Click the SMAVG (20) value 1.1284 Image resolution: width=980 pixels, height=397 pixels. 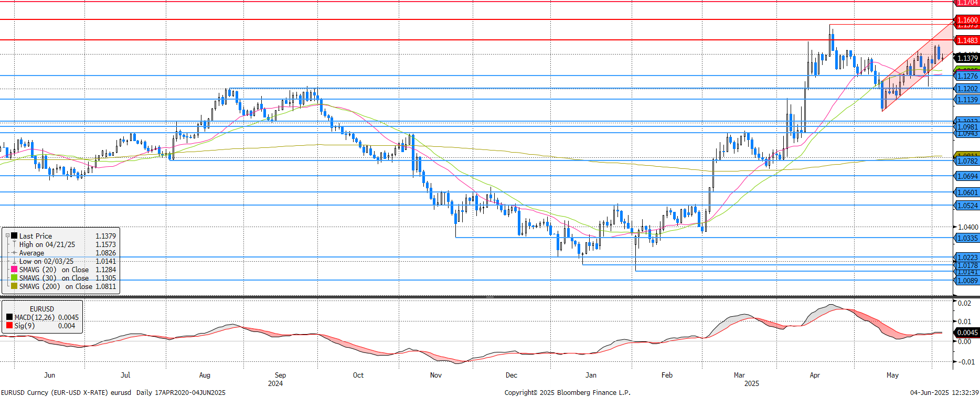[105, 270]
